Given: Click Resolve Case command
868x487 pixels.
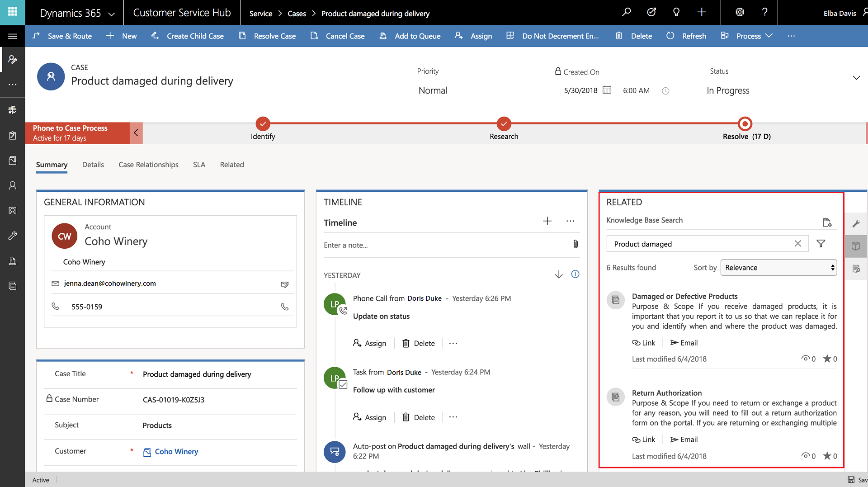Looking at the screenshot, I should tap(267, 36).
